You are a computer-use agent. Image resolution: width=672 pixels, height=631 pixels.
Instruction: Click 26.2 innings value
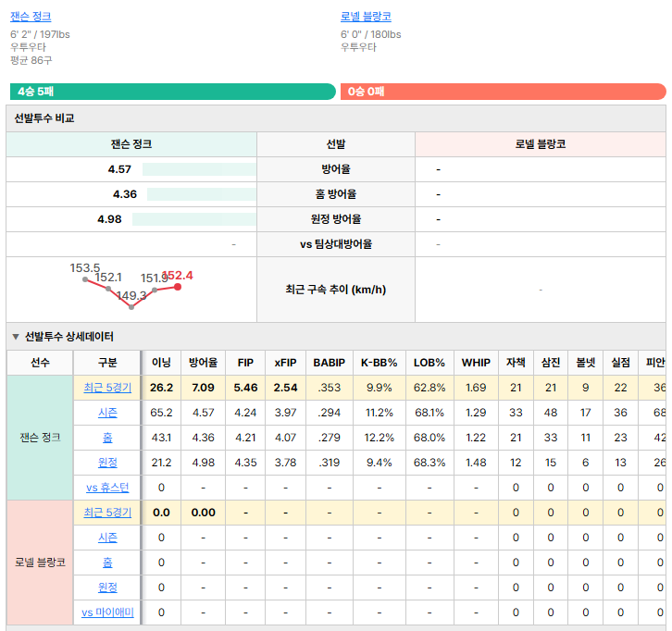point(161,388)
